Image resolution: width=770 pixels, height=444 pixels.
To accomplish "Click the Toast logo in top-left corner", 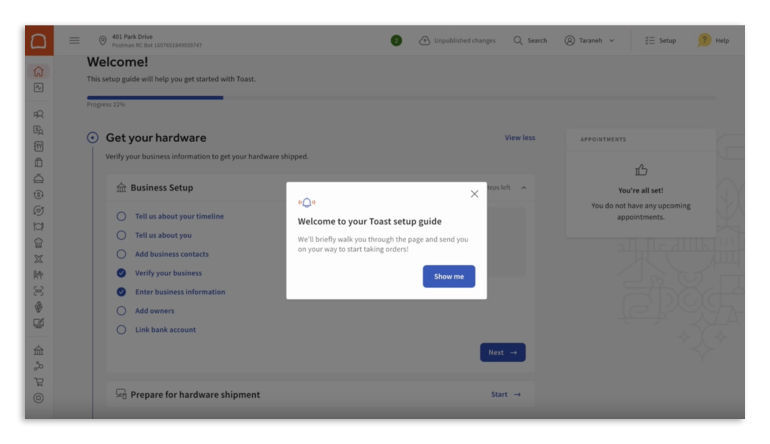I will pos(38,41).
